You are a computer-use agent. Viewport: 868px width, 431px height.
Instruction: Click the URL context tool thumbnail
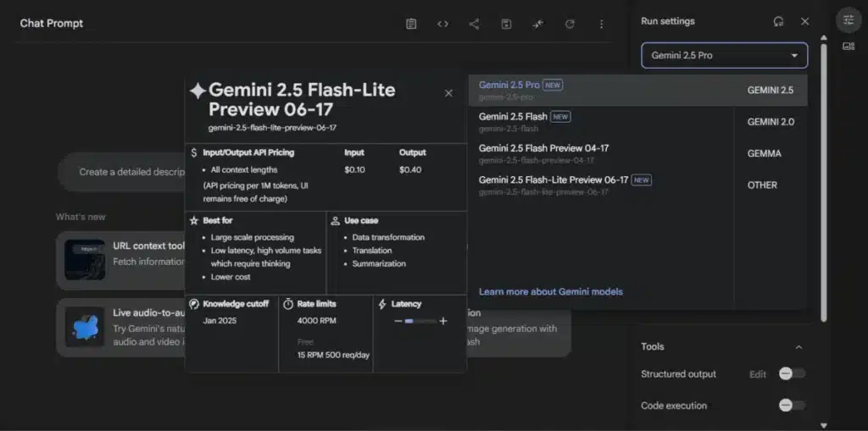click(85, 259)
